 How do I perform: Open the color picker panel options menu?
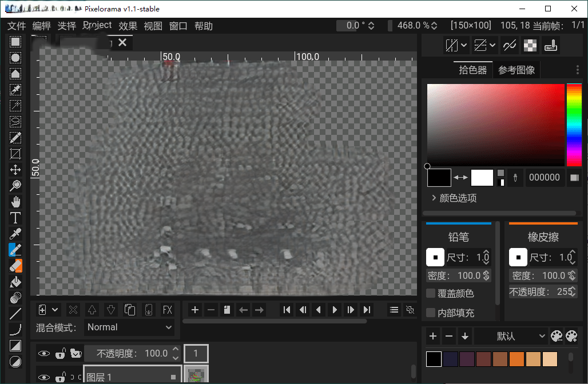click(x=578, y=70)
